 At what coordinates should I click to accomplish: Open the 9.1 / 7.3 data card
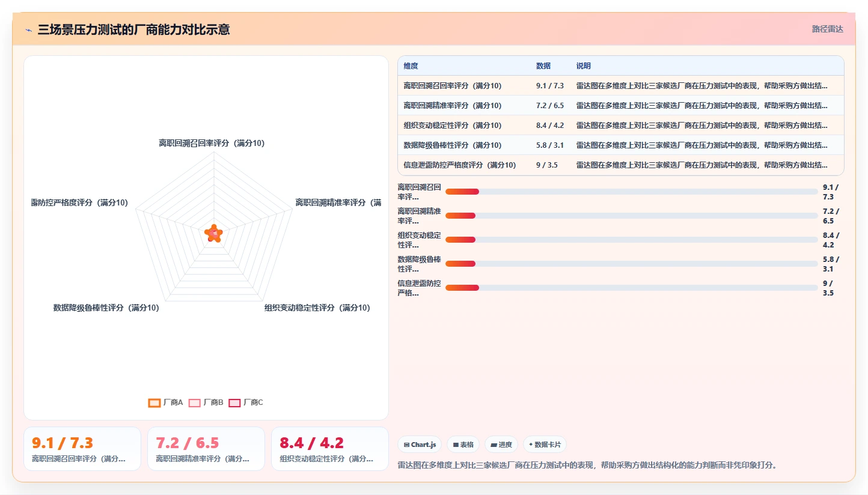[x=82, y=449]
